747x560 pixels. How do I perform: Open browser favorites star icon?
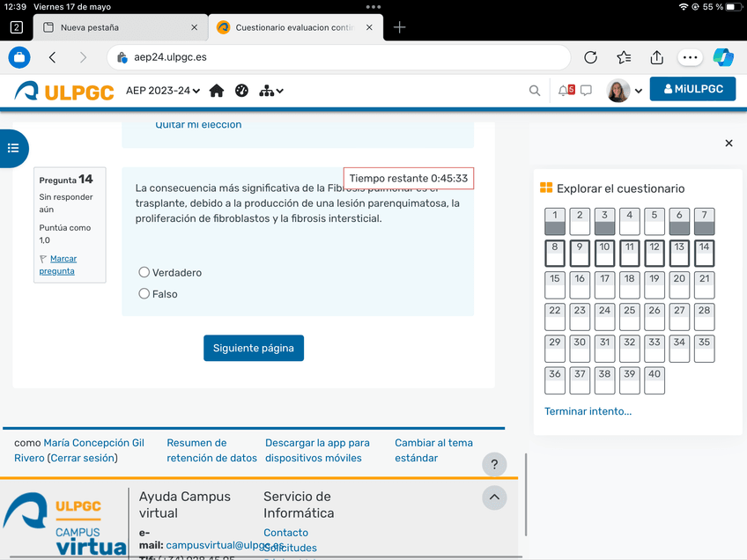(x=624, y=57)
